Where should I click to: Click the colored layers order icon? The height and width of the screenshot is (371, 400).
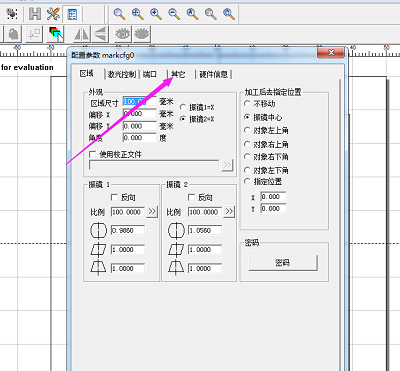click(x=56, y=34)
